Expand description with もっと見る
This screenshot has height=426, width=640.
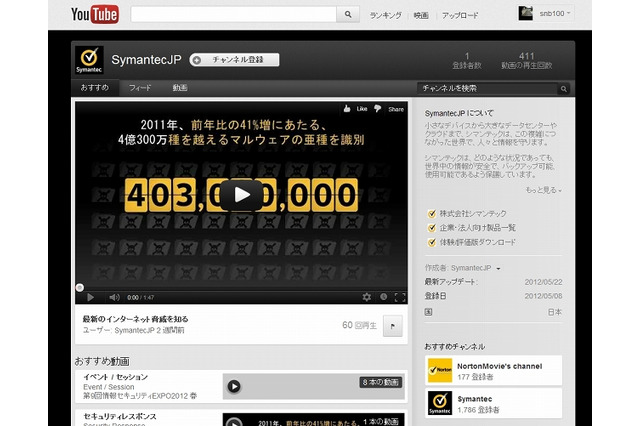[543, 190]
